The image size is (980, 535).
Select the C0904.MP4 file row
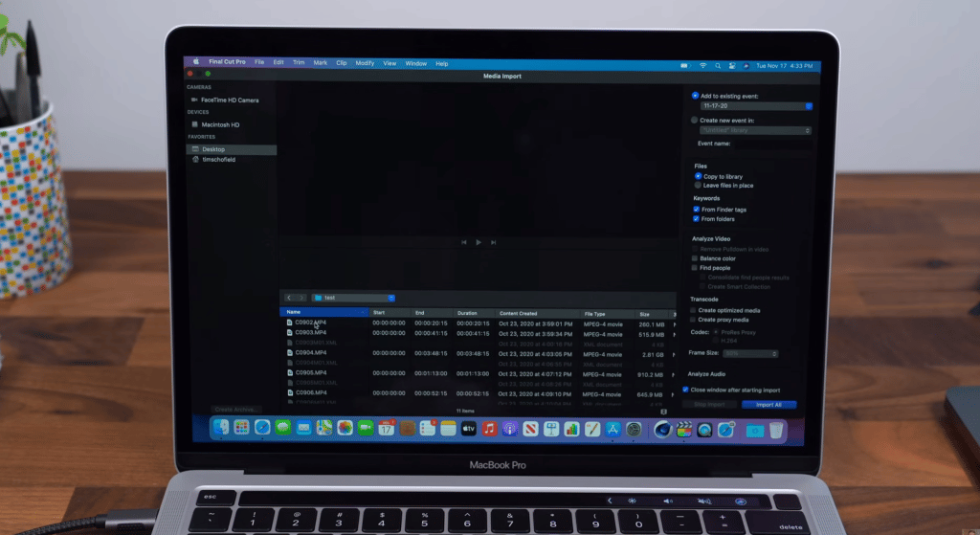coord(478,353)
